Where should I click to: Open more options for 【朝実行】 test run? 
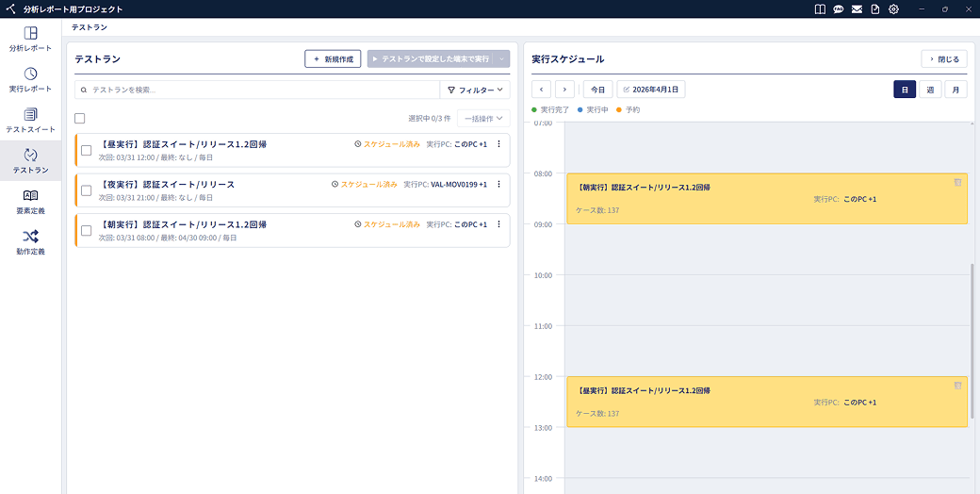[x=498, y=224]
